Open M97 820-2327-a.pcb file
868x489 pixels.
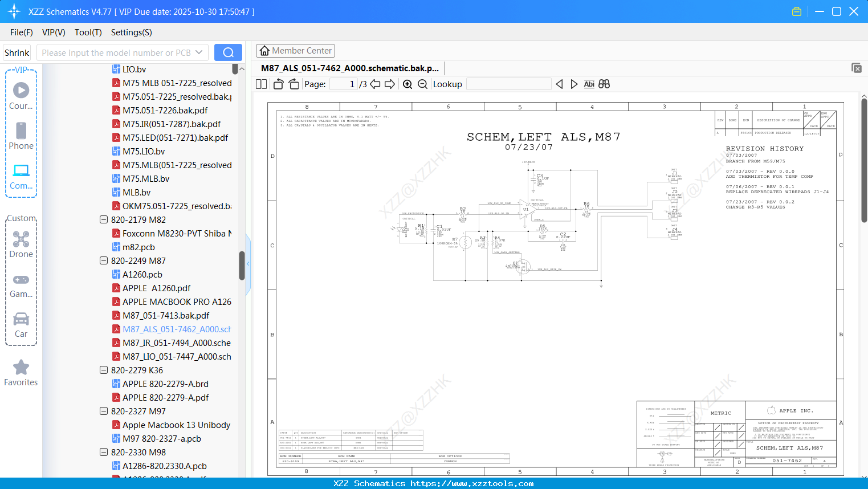[x=162, y=438]
